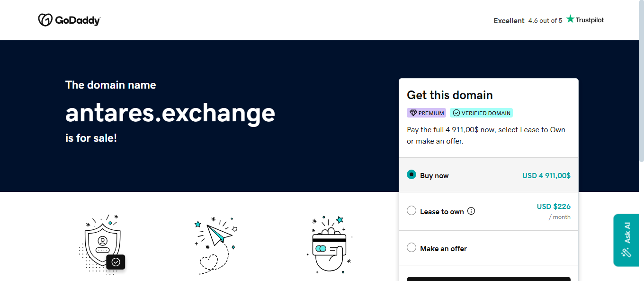Select the Buy now radio option
Image resolution: width=644 pixels, height=281 pixels.
click(411, 175)
